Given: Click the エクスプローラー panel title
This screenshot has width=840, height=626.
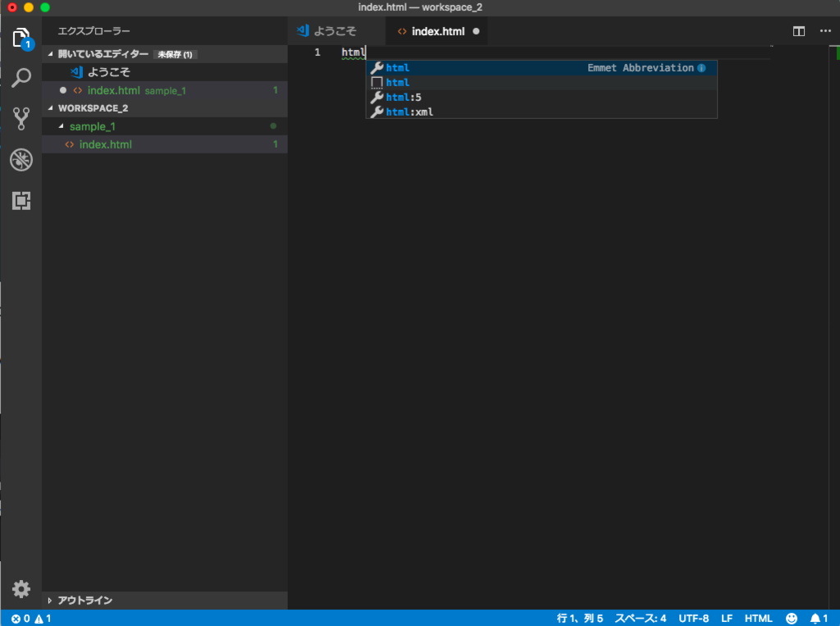Looking at the screenshot, I should pos(94,31).
